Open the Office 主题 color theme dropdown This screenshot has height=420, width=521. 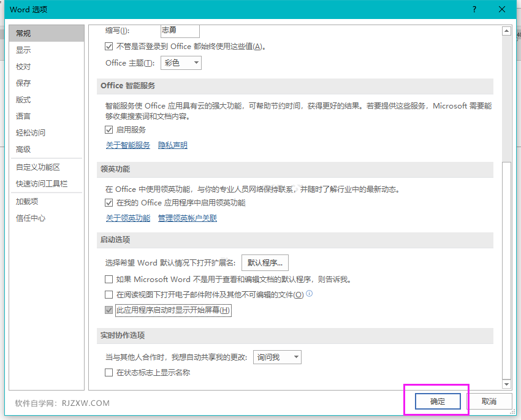[x=180, y=63]
